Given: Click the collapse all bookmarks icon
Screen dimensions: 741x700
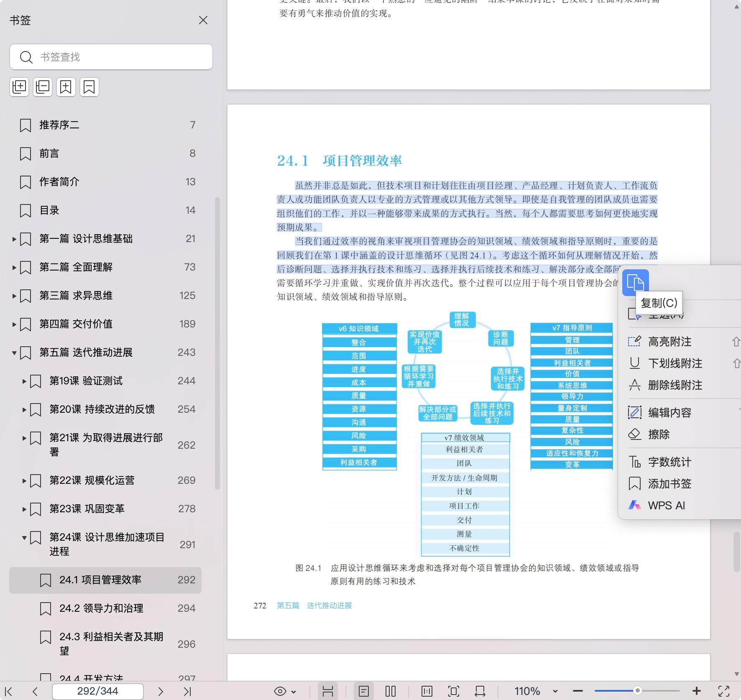Looking at the screenshot, I should click(x=43, y=87).
